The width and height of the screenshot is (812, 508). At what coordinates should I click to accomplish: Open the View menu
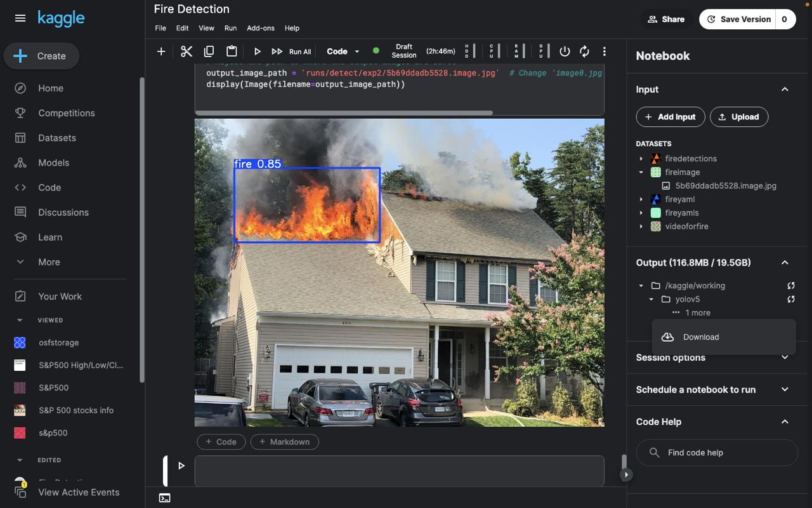click(206, 28)
